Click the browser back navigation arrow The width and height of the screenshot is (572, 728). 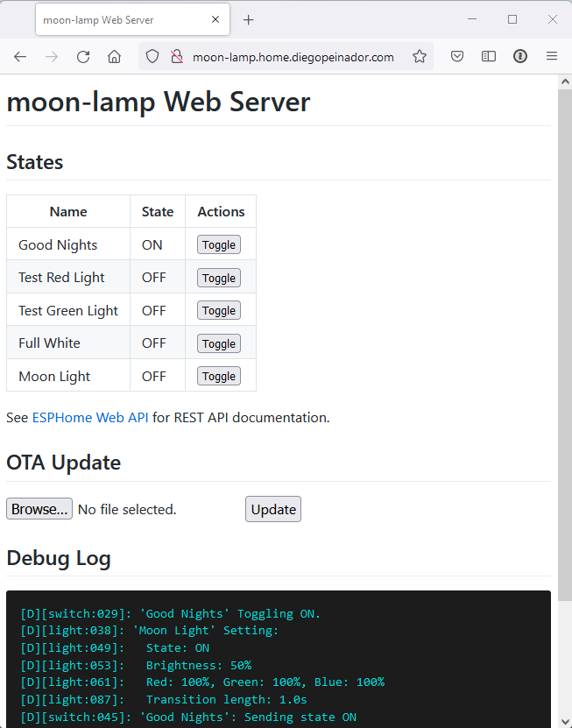click(x=20, y=55)
